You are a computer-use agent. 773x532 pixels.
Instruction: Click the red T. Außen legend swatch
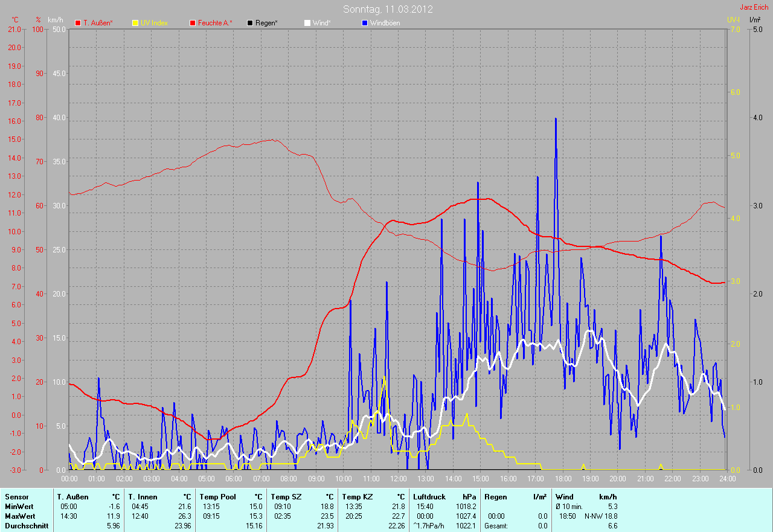pos(78,23)
